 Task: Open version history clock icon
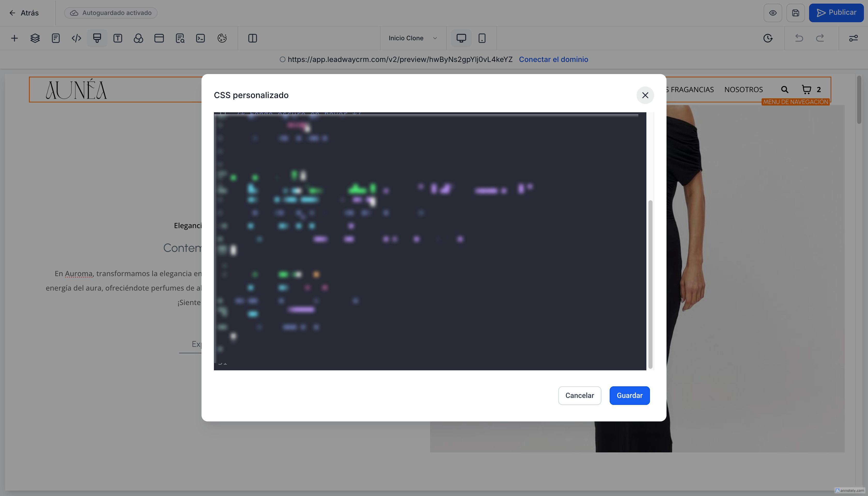coord(768,38)
